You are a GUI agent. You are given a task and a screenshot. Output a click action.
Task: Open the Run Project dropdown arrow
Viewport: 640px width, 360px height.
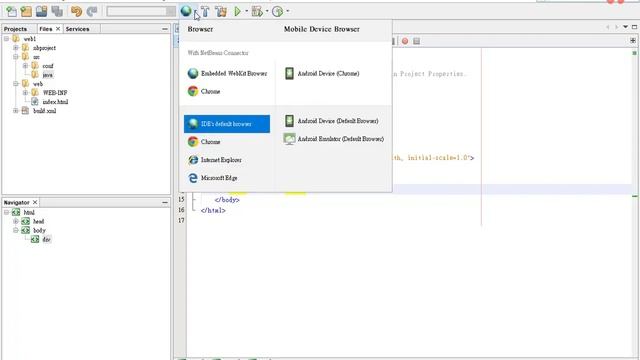coord(247,11)
